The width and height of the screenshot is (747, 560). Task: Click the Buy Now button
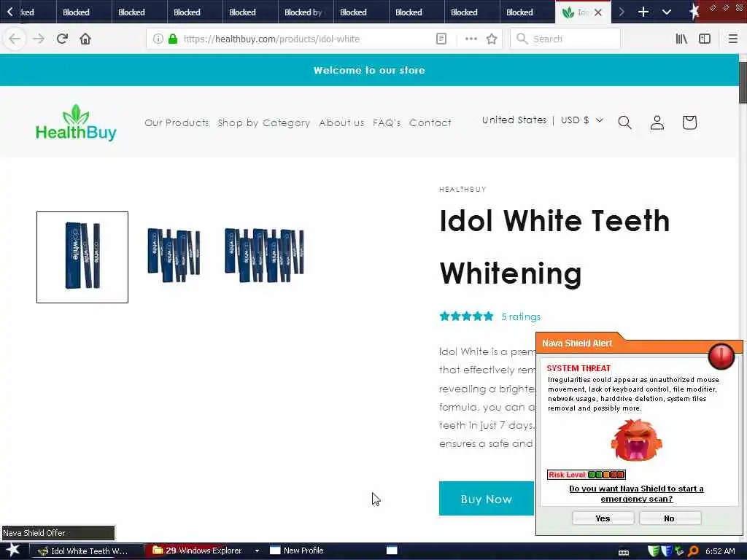point(487,499)
